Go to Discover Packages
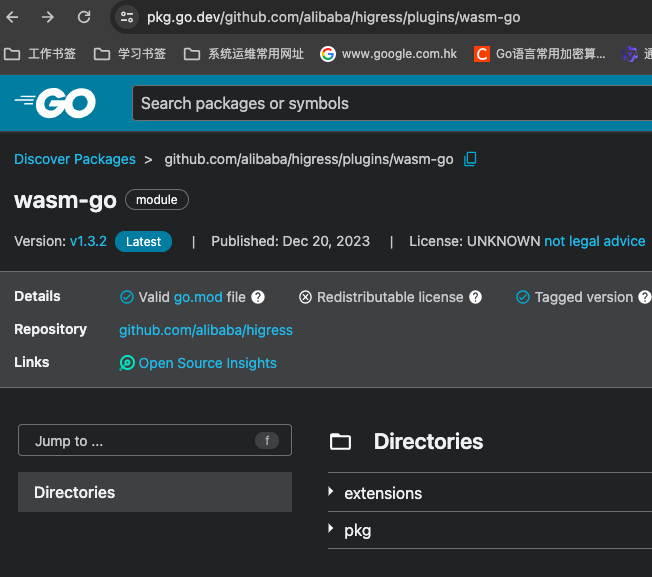The width and height of the screenshot is (652, 577). click(x=75, y=159)
